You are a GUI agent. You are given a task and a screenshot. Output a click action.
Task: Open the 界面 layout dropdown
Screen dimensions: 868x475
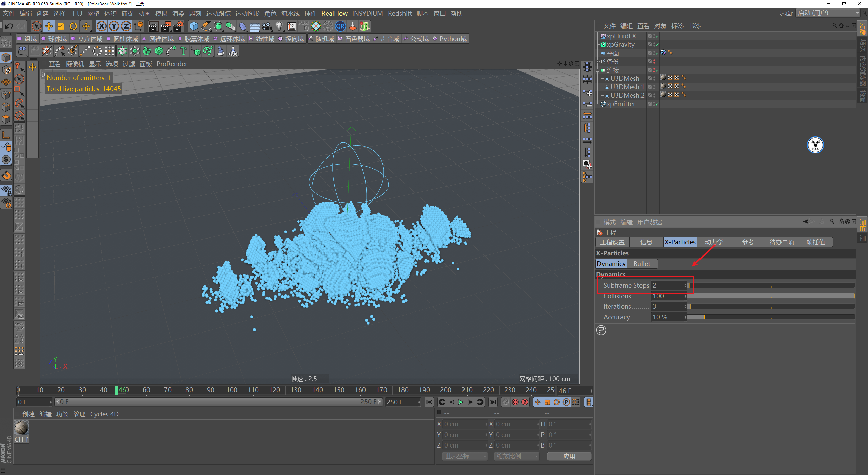[x=828, y=13]
